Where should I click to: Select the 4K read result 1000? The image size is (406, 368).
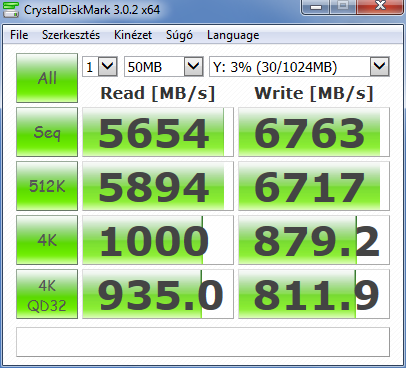[x=158, y=240]
